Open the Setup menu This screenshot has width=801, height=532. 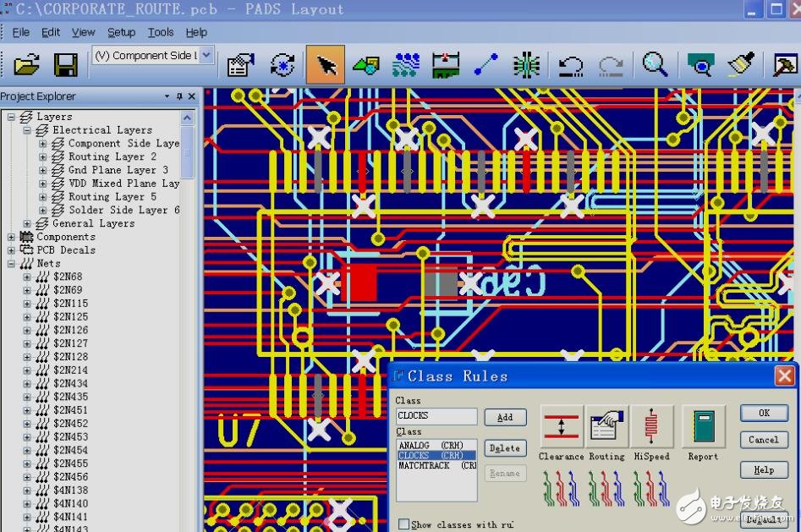[121, 32]
